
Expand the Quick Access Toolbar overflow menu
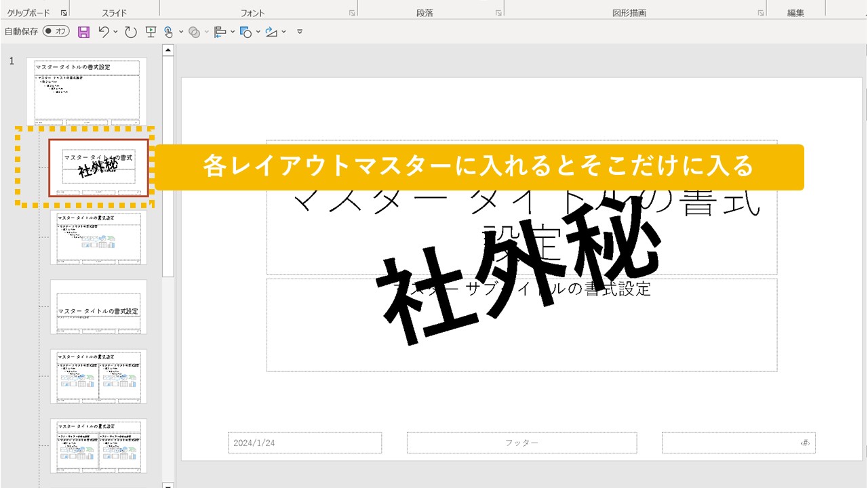click(298, 31)
